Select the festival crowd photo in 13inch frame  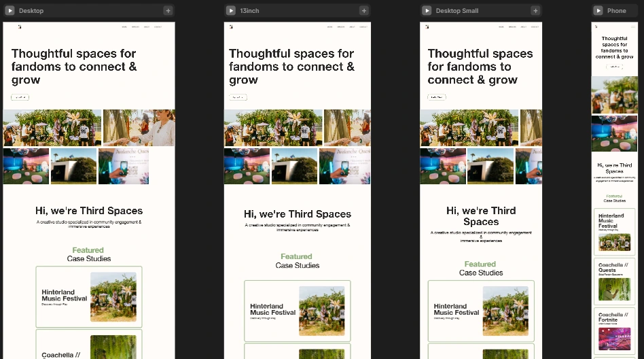[273, 128]
